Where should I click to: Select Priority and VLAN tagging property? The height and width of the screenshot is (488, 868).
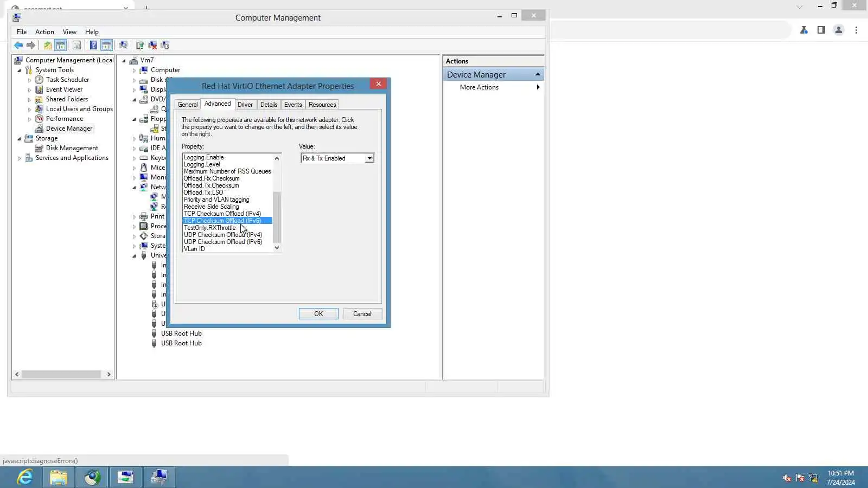coord(227,200)
